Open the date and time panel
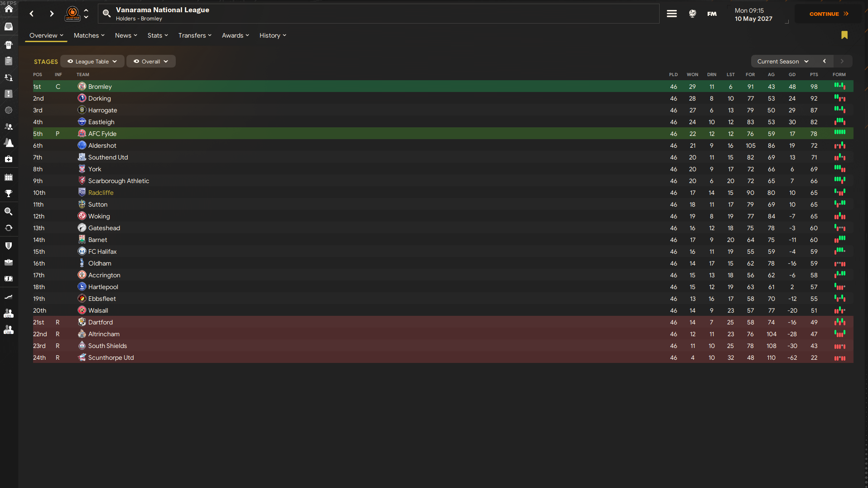 (x=753, y=14)
